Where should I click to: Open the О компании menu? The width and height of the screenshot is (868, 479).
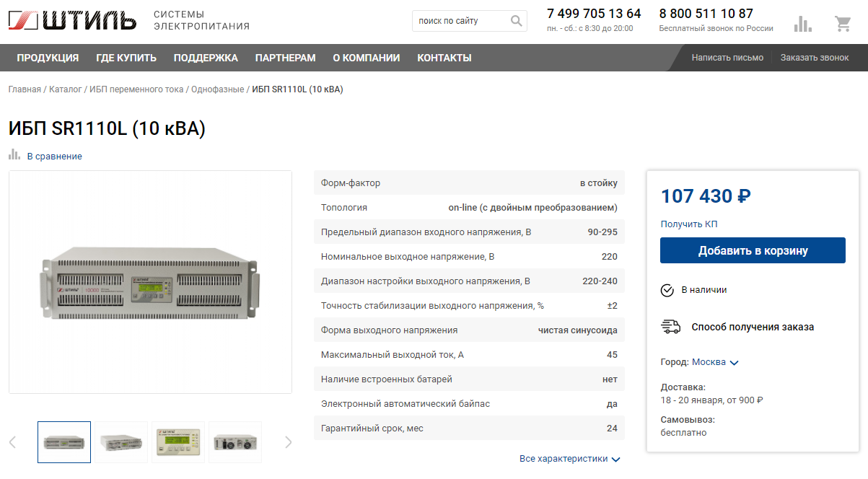[367, 58]
